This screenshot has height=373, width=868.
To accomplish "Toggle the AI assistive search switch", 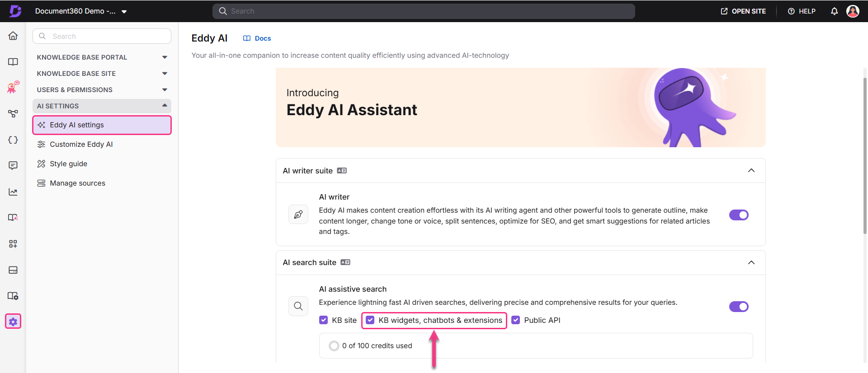I will [739, 307].
